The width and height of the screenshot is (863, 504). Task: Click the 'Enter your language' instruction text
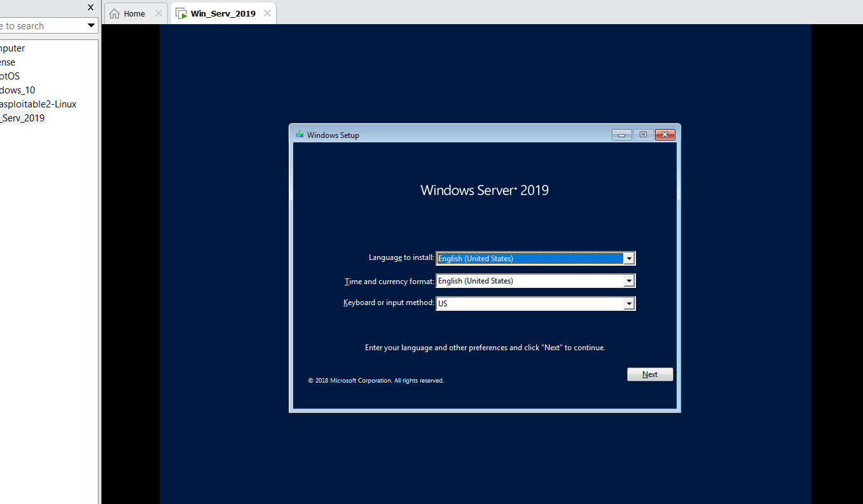point(485,348)
